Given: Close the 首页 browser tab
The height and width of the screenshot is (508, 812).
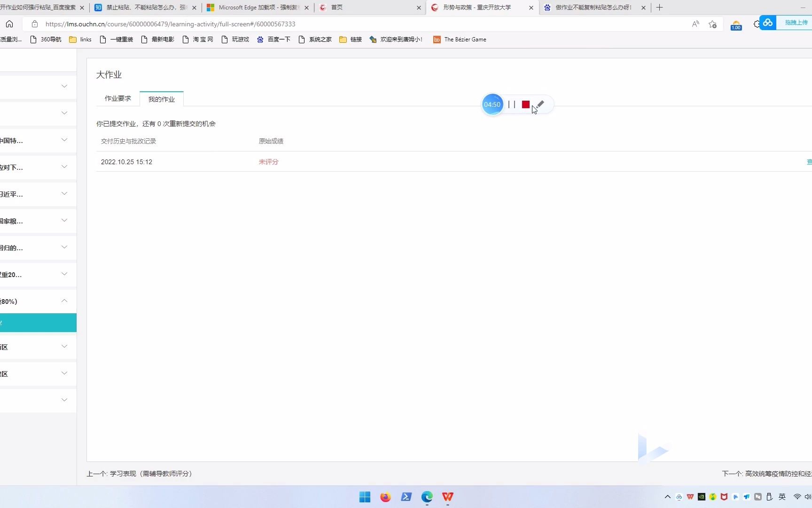Looking at the screenshot, I should coord(419,8).
